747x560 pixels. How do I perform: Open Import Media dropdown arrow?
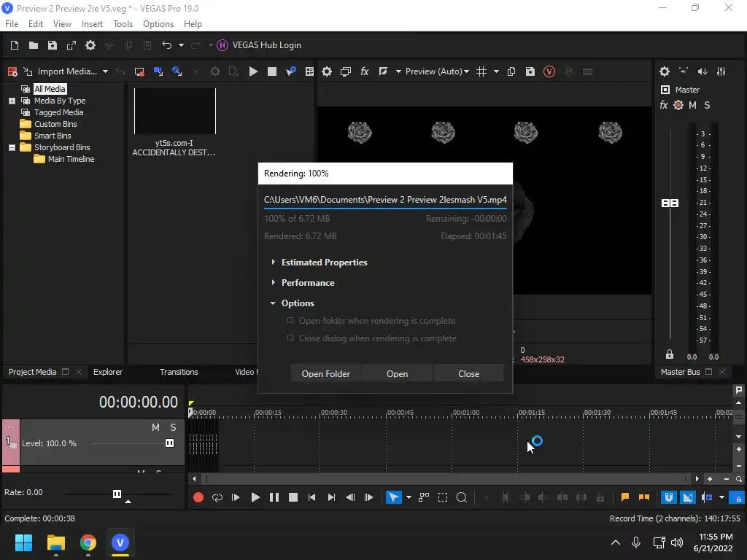[x=105, y=71]
